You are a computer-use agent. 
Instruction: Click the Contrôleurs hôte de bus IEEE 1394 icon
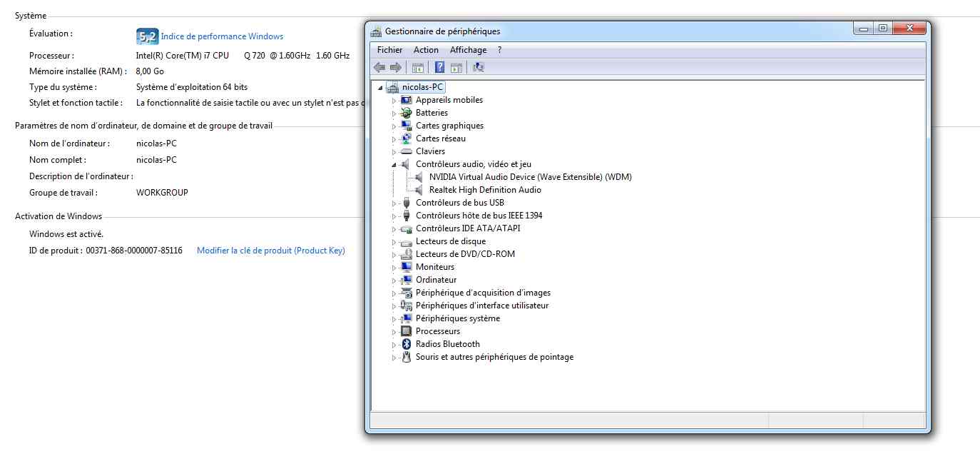pyautogui.click(x=407, y=216)
